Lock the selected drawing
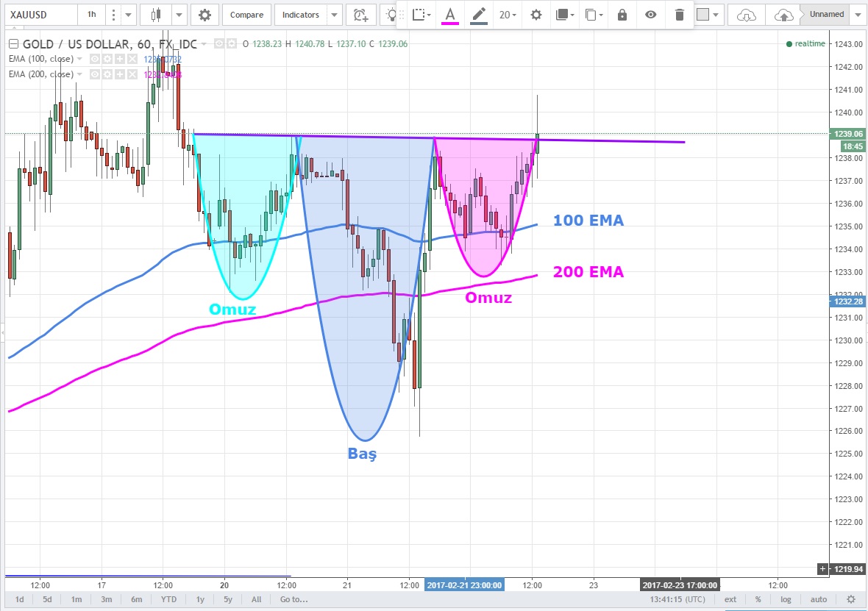This screenshot has height=611, width=868. pyautogui.click(x=622, y=15)
